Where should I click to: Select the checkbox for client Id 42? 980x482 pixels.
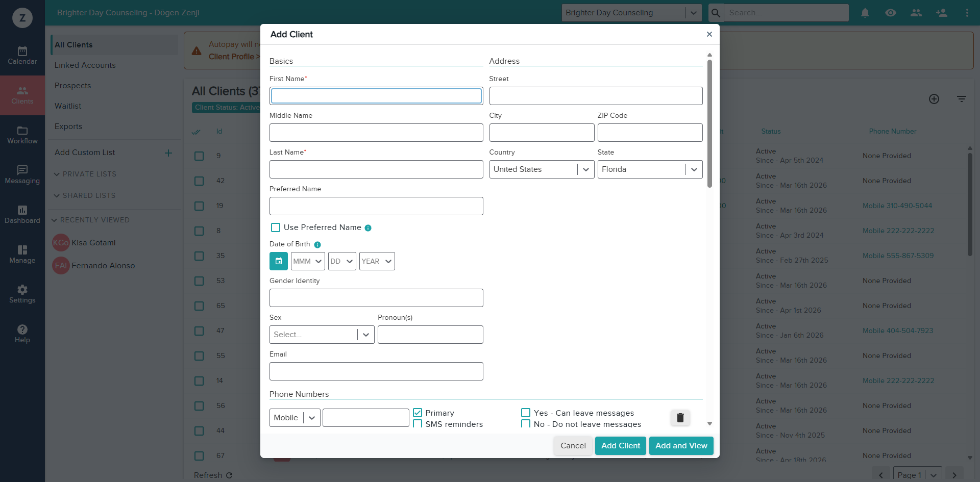tap(199, 181)
